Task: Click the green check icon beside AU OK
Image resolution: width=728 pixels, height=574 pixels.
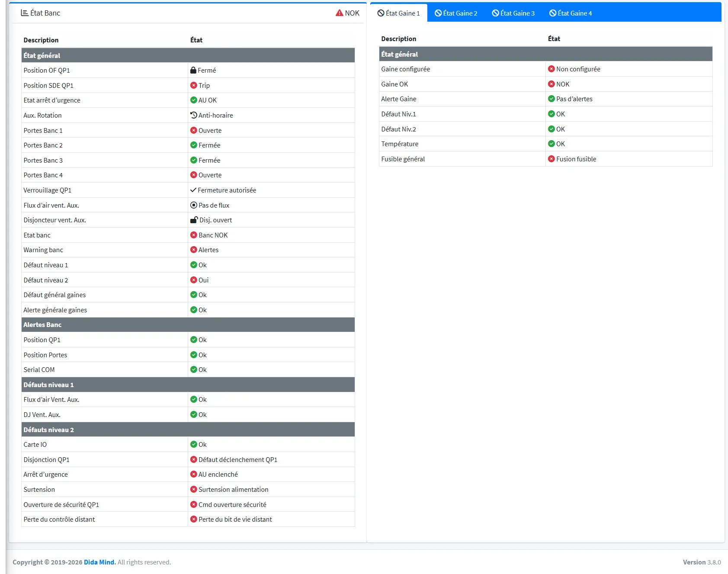Action: (x=194, y=100)
